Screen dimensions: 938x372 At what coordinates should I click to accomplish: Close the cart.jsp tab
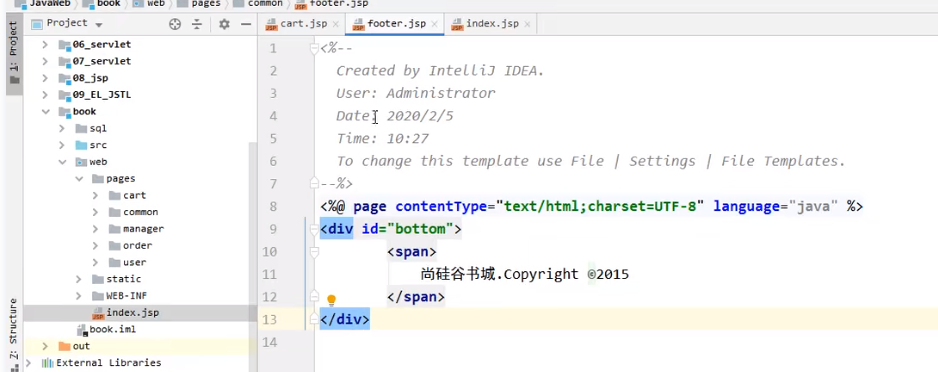point(336,24)
